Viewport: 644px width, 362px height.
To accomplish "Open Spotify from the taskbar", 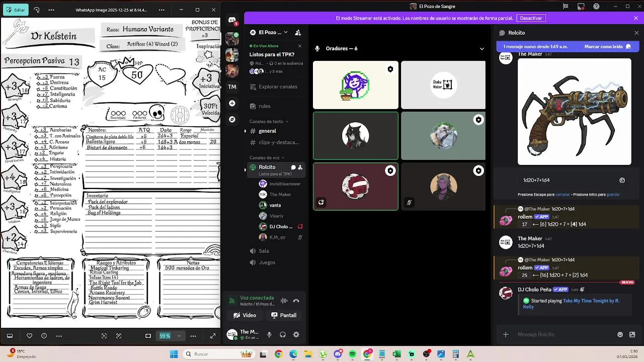I will click(x=352, y=354).
